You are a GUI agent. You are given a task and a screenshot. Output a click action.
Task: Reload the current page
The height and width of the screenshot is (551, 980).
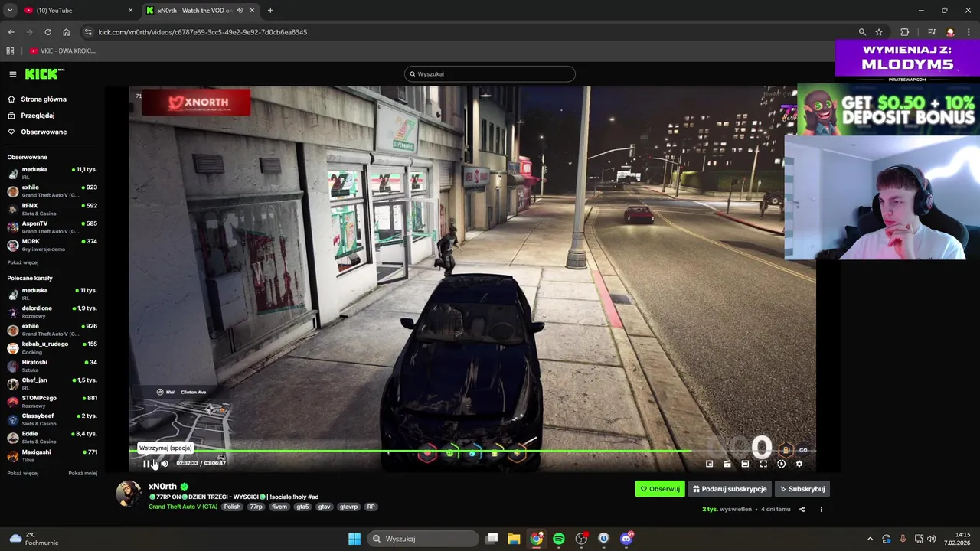click(x=47, y=32)
